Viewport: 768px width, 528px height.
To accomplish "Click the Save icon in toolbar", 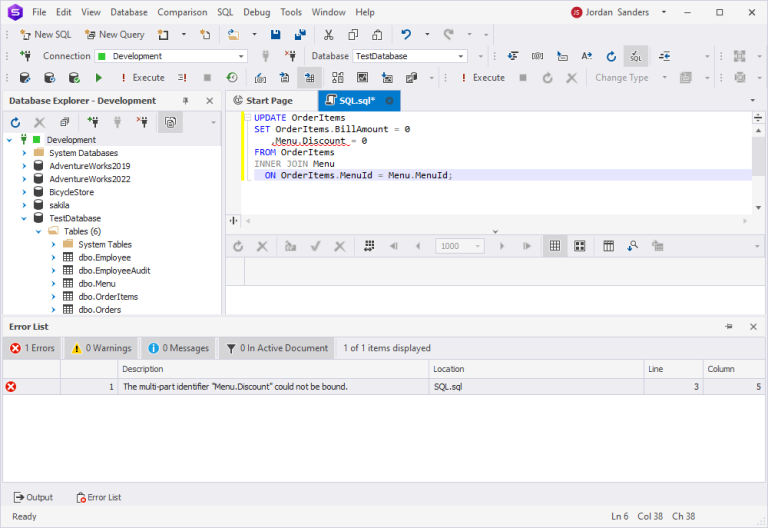I will click(x=275, y=34).
